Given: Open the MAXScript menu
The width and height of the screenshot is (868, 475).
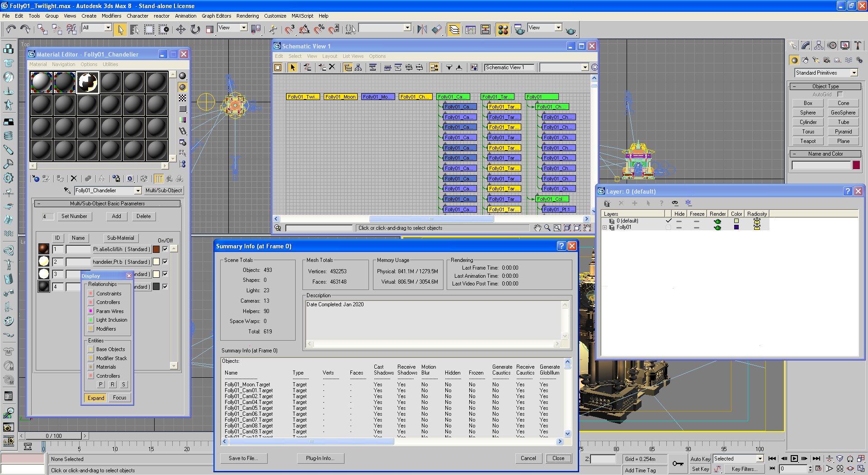Looking at the screenshot, I should (x=302, y=16).
